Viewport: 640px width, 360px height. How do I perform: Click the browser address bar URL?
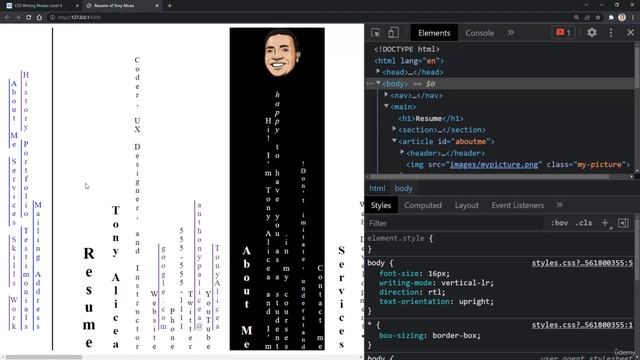coord(80,18)
